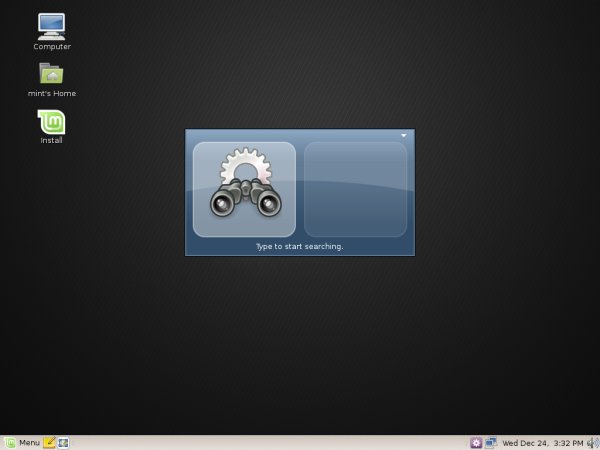Click the network connection tray icon
The width and height of the screenshot is (600, 450).
pyautogui.click(x=490, y=442)
